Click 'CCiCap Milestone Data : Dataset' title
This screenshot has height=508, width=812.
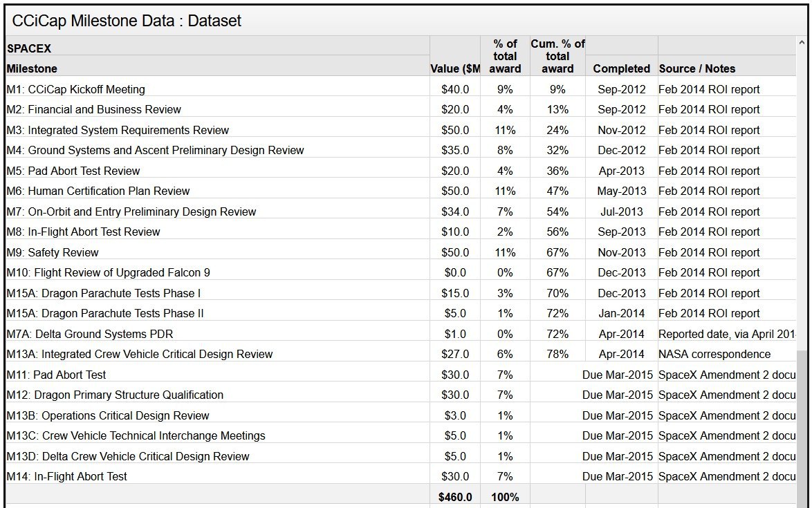tap(127, 21)
